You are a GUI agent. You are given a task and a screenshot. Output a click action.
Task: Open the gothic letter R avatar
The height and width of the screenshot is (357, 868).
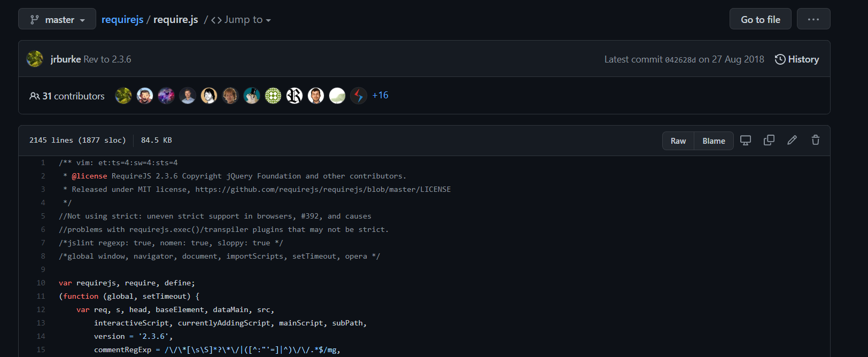[294, 96]
